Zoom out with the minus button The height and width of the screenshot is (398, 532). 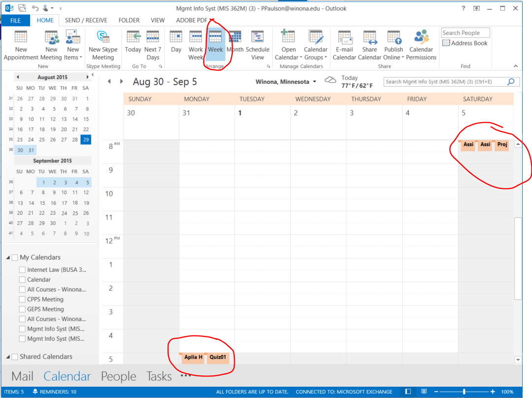coord(437,392)
